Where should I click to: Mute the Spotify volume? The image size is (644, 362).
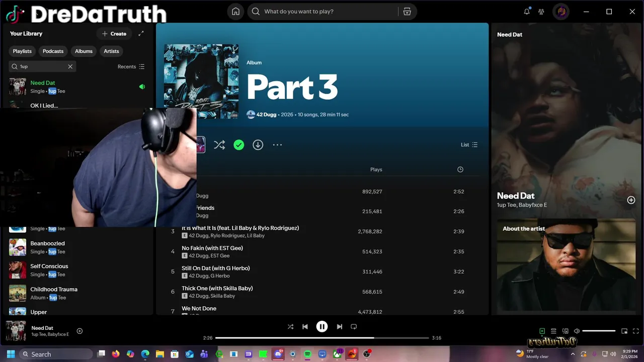[577, 331]
